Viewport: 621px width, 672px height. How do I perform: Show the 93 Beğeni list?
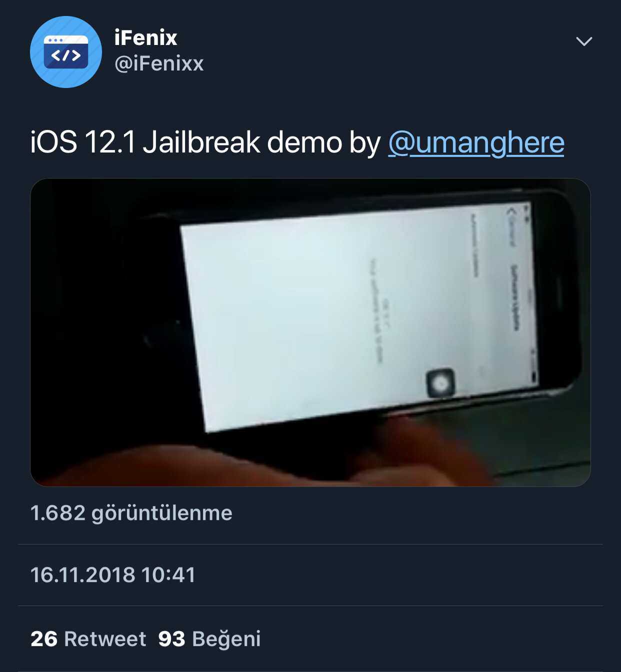pyautogui.click(x=209, y=638)
